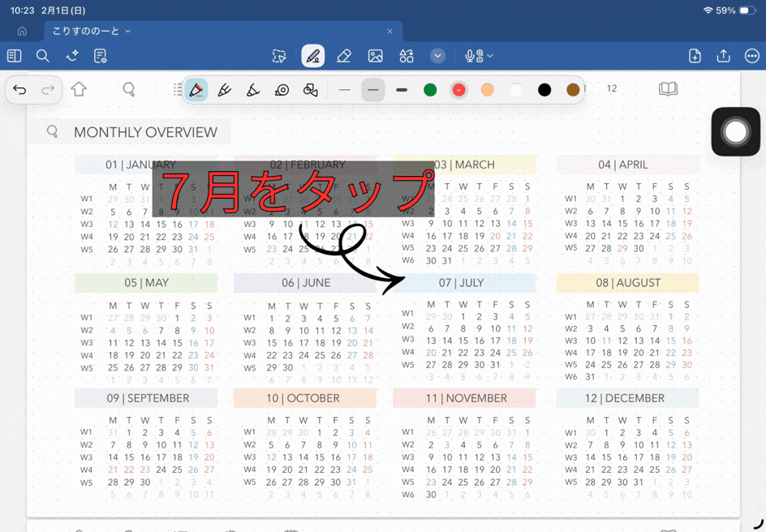Close the current notebook tab
The width and height of the screenshot is (766, 532).
point(389,31)
